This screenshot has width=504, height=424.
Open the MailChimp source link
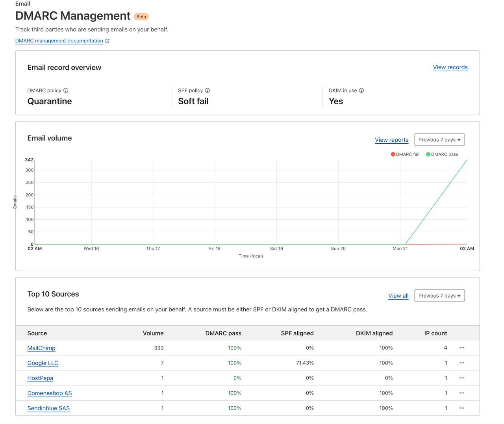tap(41, 348)
